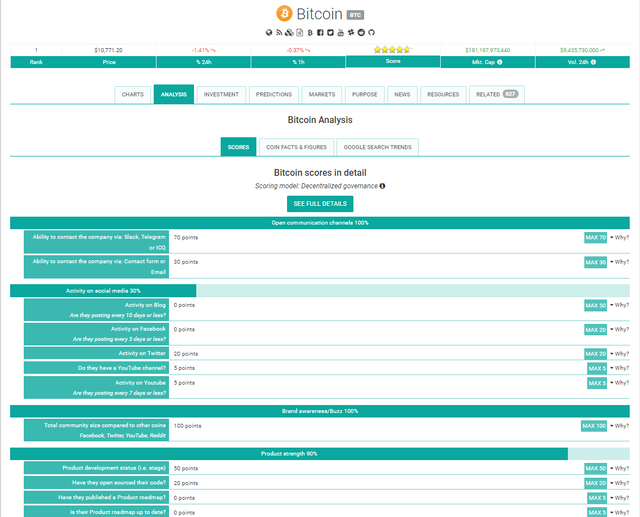Click the scoring model info icon
This screenshot has height=517, width=640.
[382, 186]
